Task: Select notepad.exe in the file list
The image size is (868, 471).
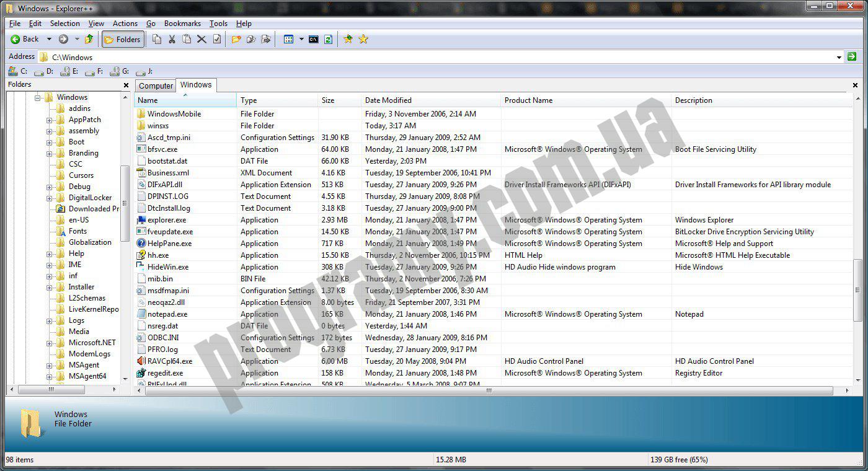Action: pyautogui.click(x=167, y=314)
